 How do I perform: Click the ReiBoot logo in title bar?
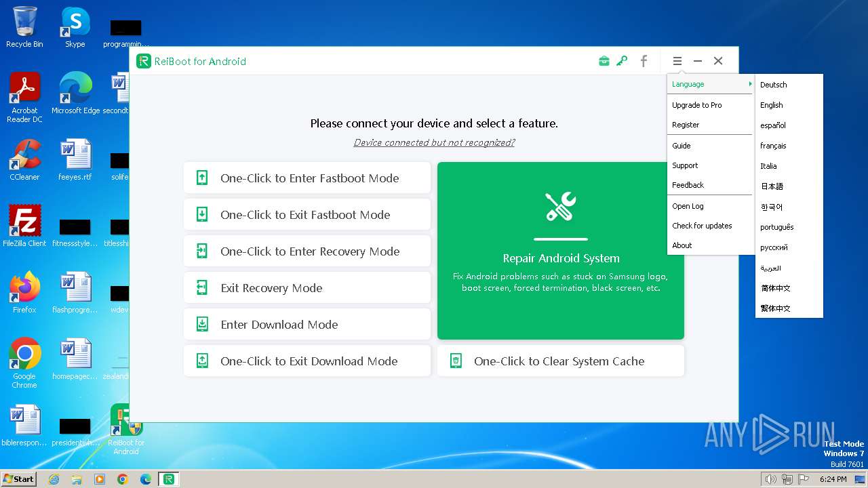tap(143, 61)
